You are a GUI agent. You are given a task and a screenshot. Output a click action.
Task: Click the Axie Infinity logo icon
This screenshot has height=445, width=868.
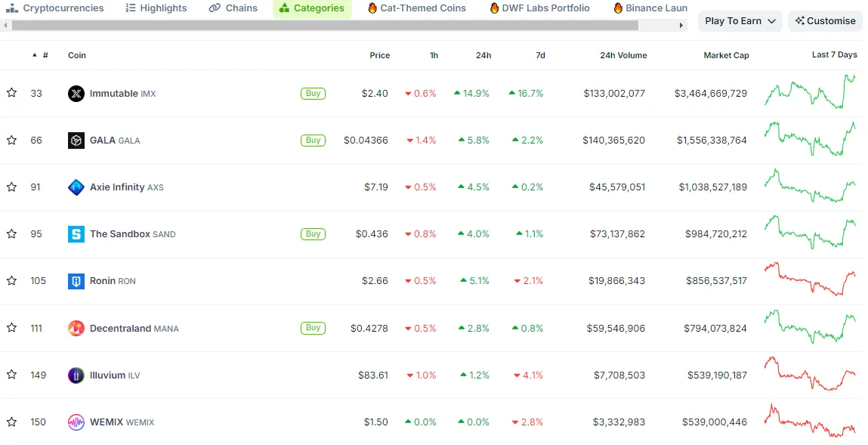(x=76, y=187)
